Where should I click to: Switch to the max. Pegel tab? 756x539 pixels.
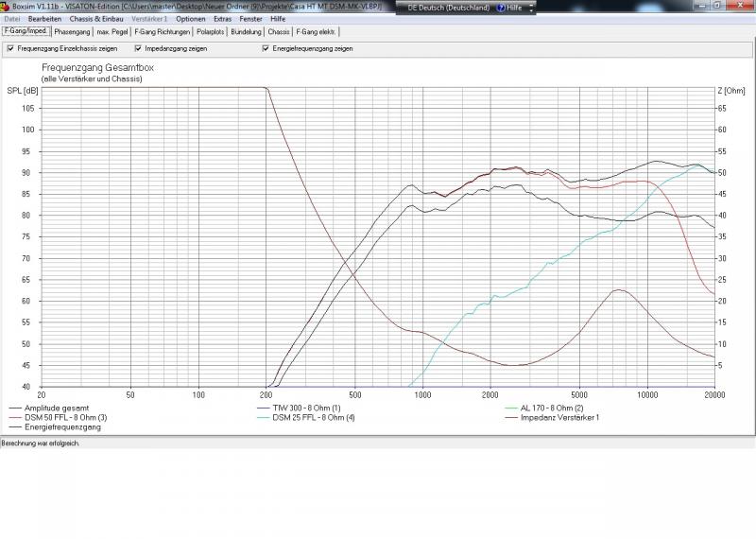[112, 31]
